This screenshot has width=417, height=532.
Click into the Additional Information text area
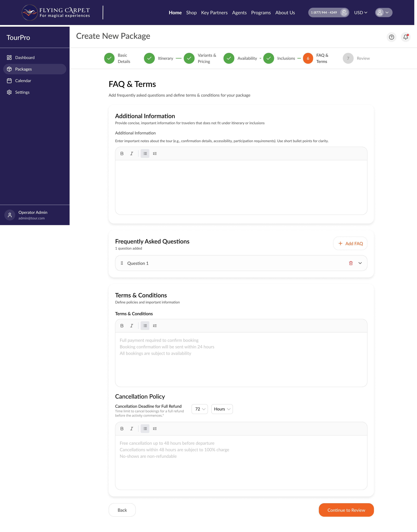pyautogui.click(x=241, y=187)
